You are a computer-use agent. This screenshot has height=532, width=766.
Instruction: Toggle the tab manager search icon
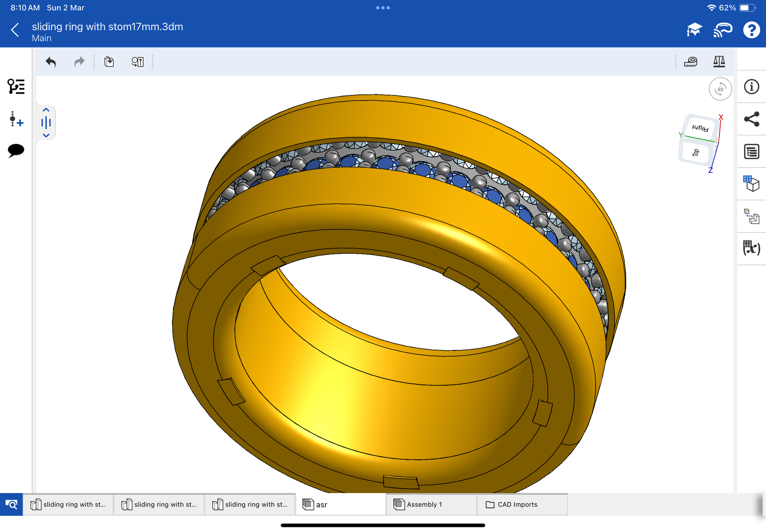pyautogui.click(x=11, y=504)
